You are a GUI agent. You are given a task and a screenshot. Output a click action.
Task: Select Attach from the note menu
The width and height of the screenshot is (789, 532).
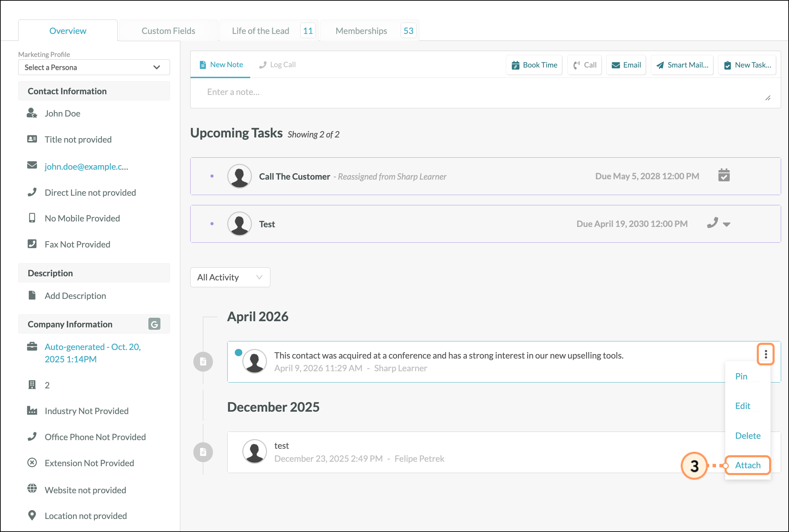pos(748,465)
